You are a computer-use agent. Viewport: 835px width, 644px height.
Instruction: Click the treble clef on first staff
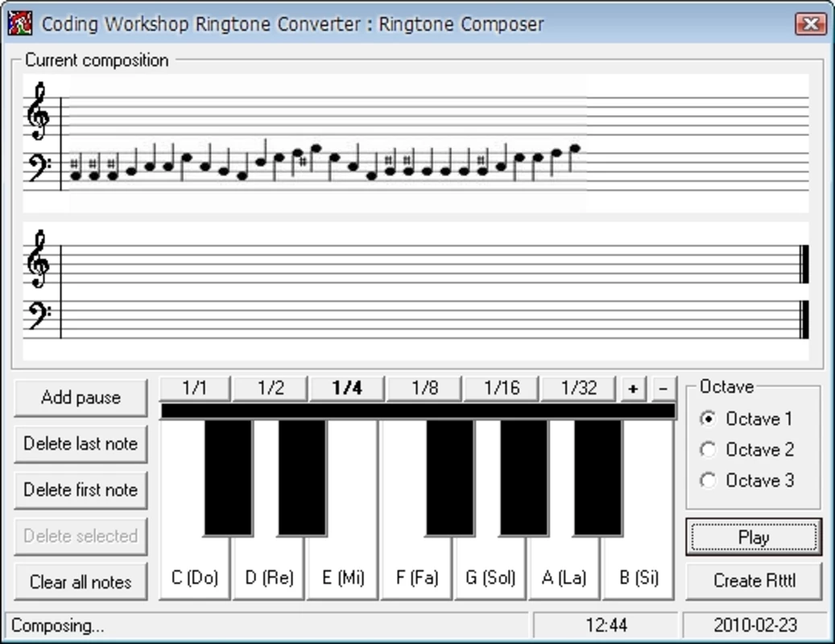(x=39, y=111)
